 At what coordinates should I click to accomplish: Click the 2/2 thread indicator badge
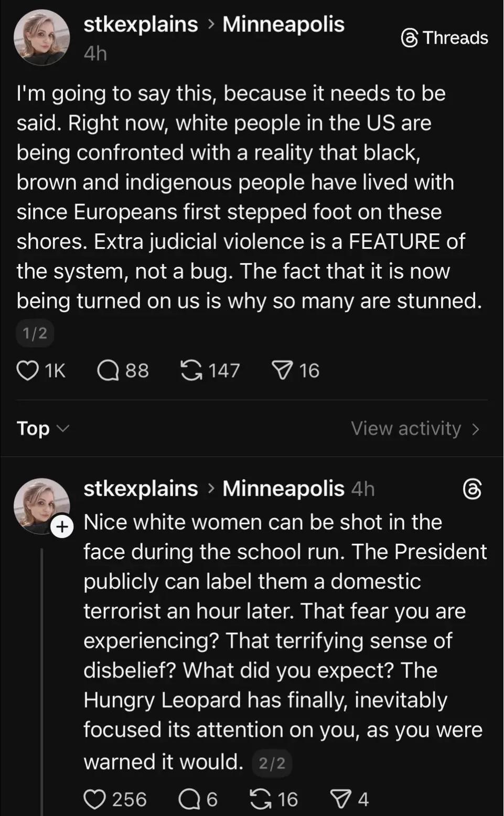[272, 763]
